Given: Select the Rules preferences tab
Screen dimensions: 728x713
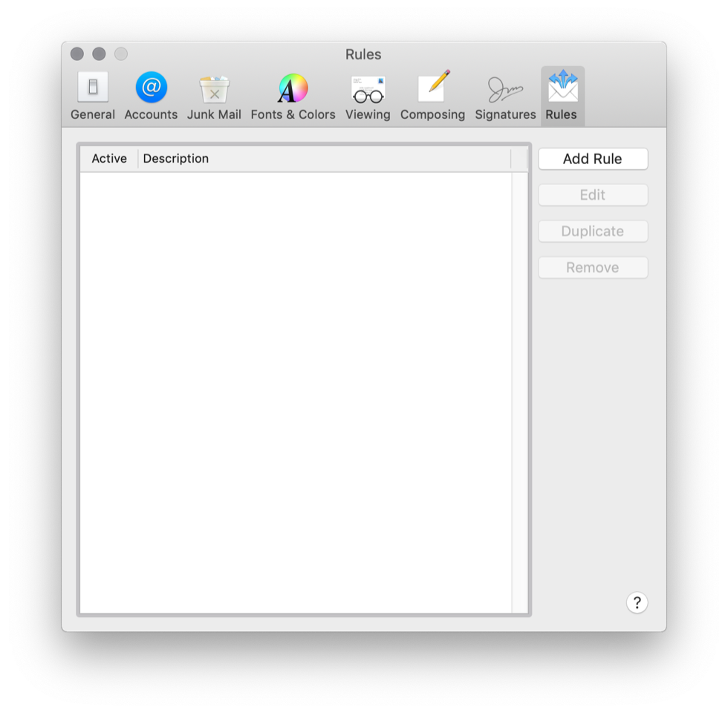Looking at the screenshot, I should [x=562, y=96].
